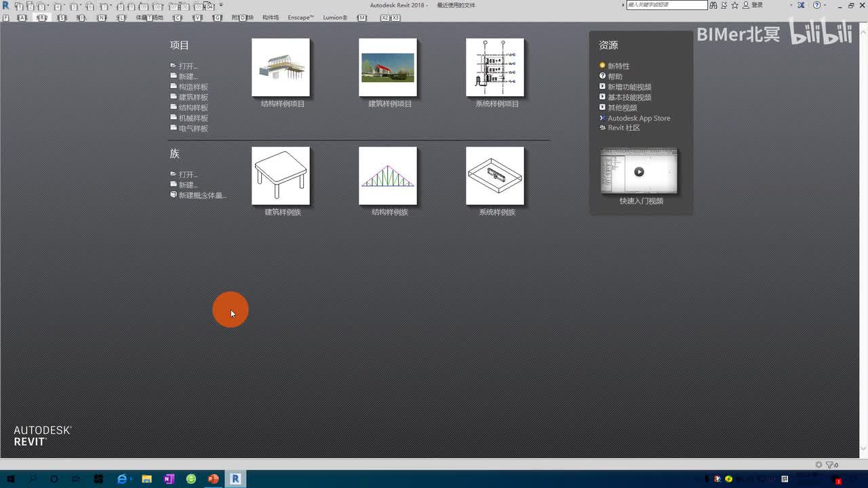Open the 结构样例族 truss thumbnail
Viewport: 868px width, 488px height.
click(x=388, y=176)
